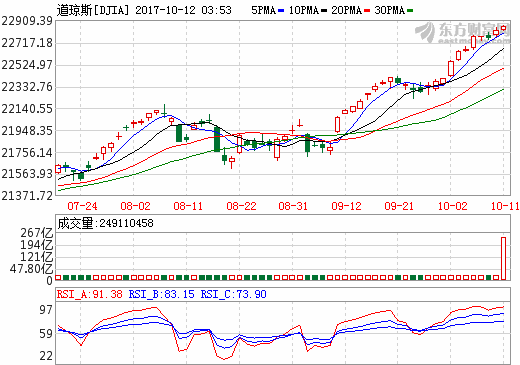Click the 5PMA legend label
520x365 pixels.
point(263,10)
